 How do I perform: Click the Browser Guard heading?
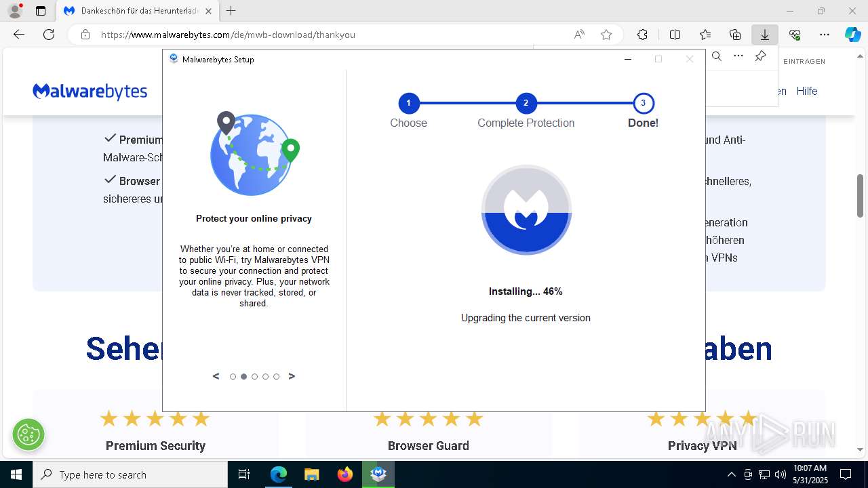pos(428,445)
